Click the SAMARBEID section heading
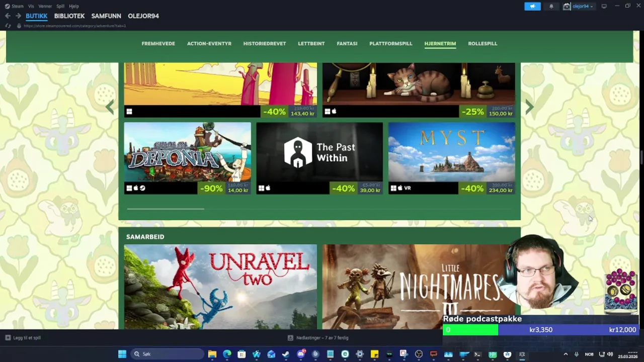This screenshot has height=362, width=644. pos(145,237)
